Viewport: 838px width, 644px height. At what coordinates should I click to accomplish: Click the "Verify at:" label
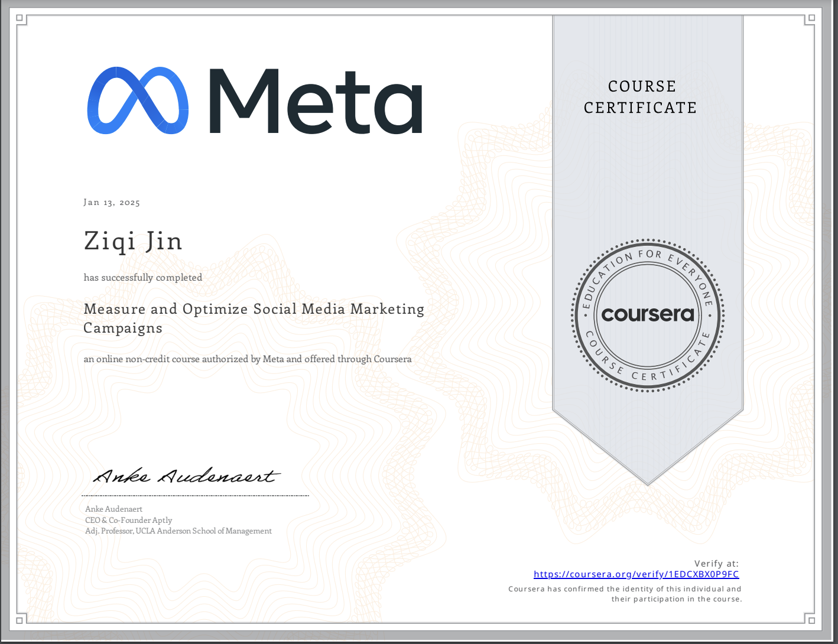click(716, 564)
